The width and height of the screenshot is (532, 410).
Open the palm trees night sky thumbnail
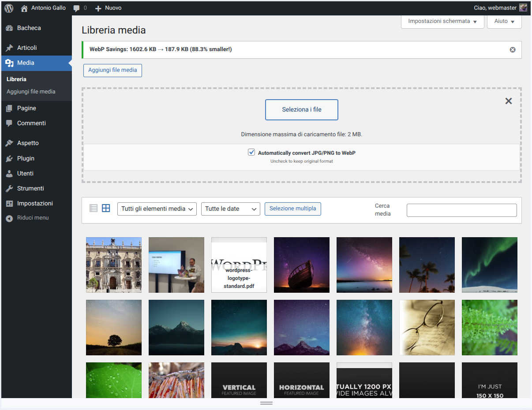[427, 265]
